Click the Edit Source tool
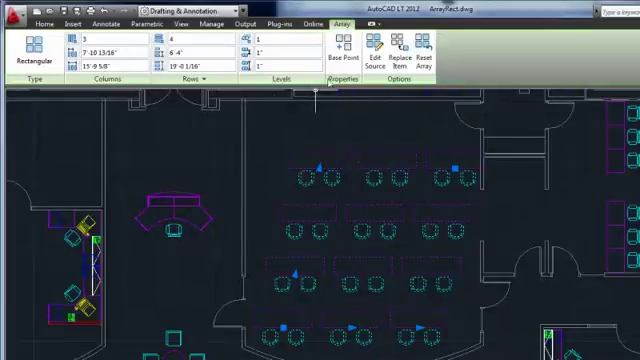 [x=375, y=51]
